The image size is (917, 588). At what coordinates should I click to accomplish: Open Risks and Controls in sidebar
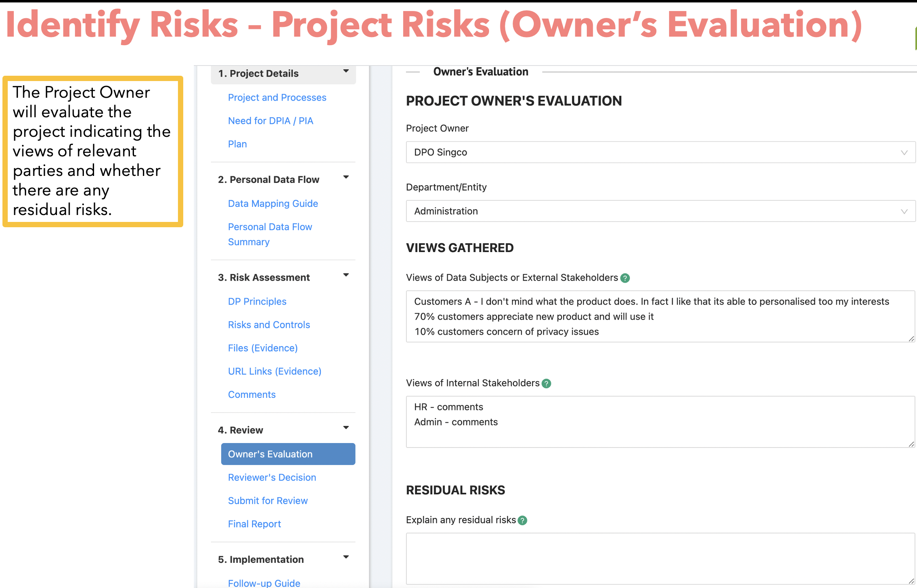269,325
